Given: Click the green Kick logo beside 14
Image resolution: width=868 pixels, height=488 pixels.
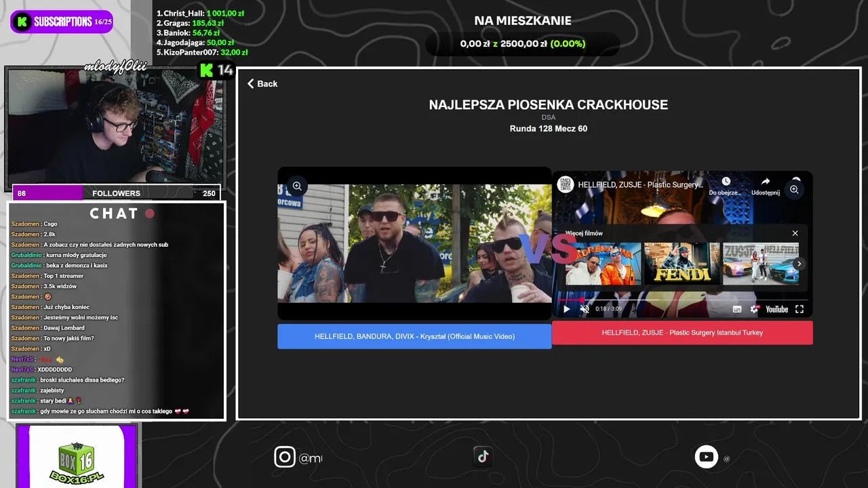Looking at the screenshot, I should (x=206, y=70).
